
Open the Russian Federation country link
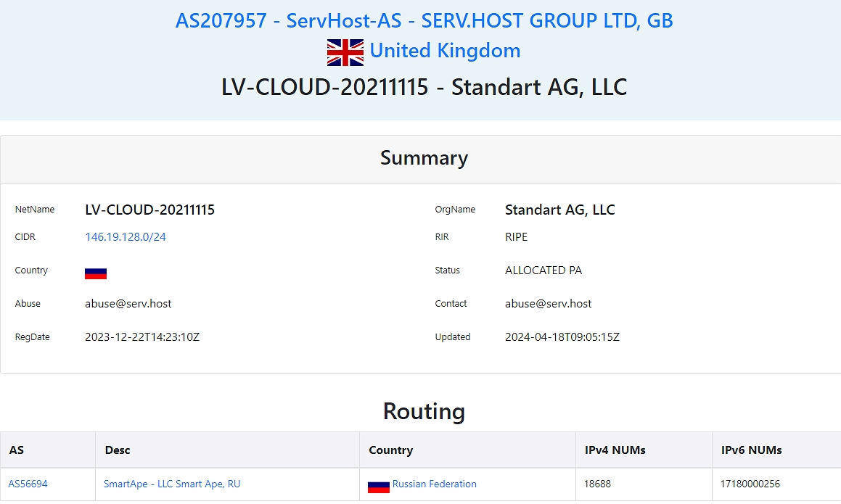434,484
